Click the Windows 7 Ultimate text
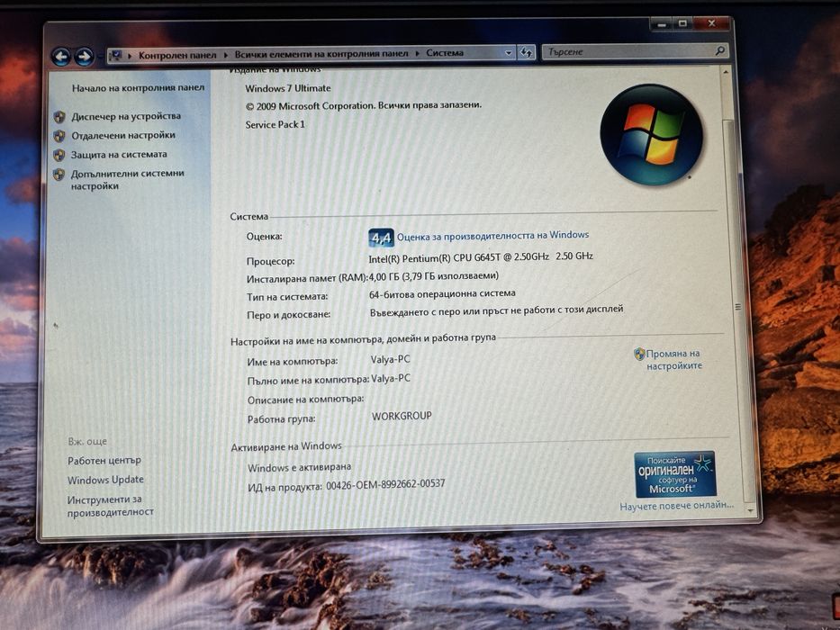The image size is (840, 630). pos(288,88)
